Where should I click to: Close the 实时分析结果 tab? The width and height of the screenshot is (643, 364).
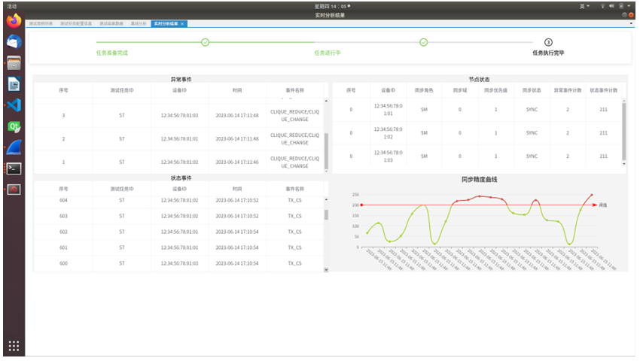pyautogui.click(x=182, y=24)
